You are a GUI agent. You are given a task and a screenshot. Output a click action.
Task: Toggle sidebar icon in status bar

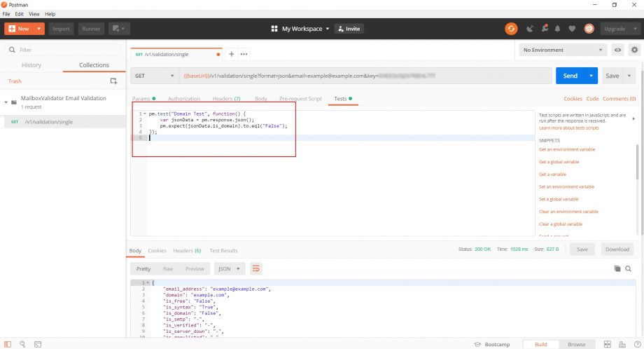coord(8,344)
